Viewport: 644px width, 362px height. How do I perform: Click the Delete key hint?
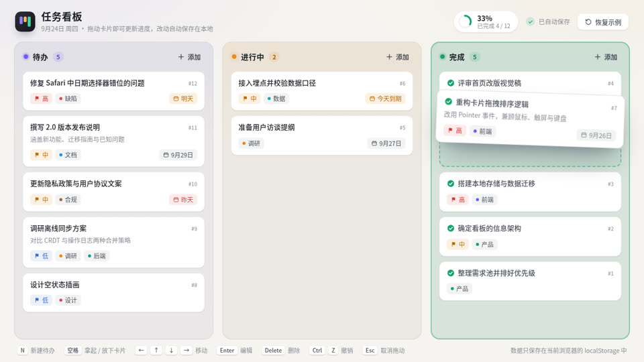point(273,350)
